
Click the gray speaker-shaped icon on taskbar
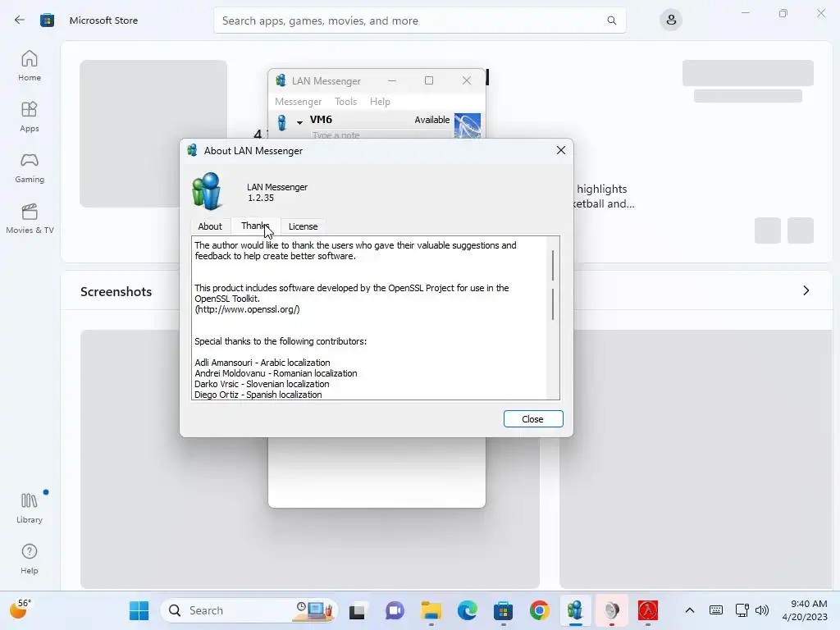pos(612,610)
